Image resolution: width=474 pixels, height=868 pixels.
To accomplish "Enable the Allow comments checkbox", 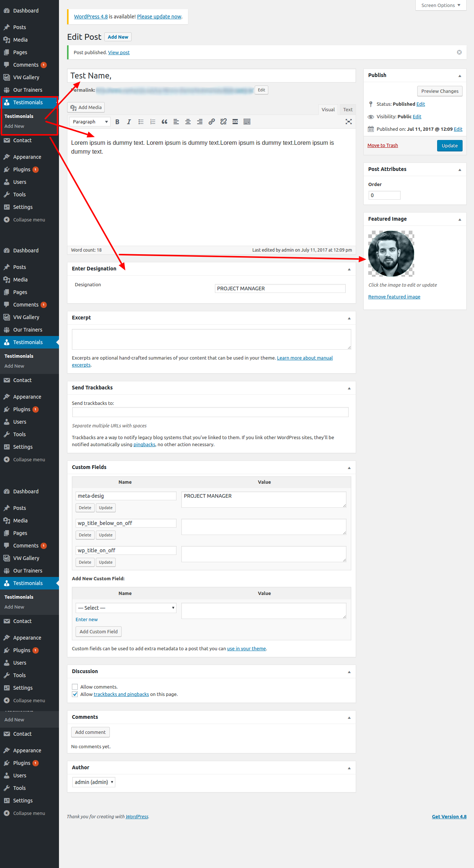I will tap(75, 687).
